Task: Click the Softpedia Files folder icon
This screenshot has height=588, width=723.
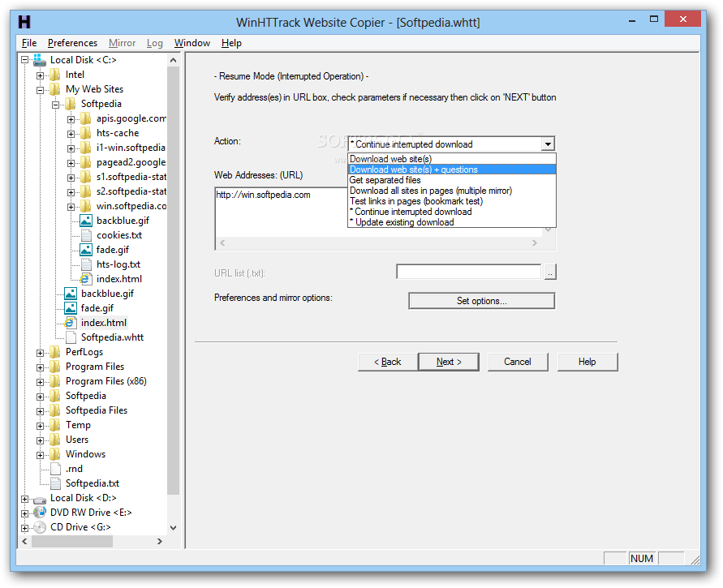Action: point(55,410)
